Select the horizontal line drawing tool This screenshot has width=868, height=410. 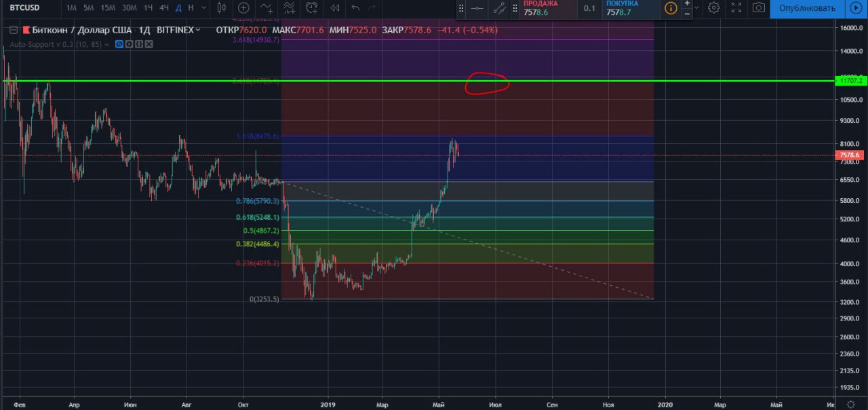pos(477,9)
